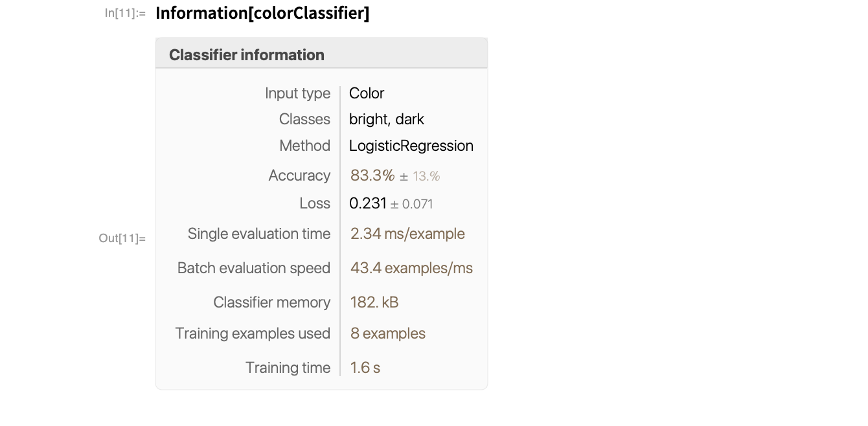Click the Out[11]= cell label
The height and width of the screenshot is (426, 868).
pyautogui.click(x=122, y=238)
